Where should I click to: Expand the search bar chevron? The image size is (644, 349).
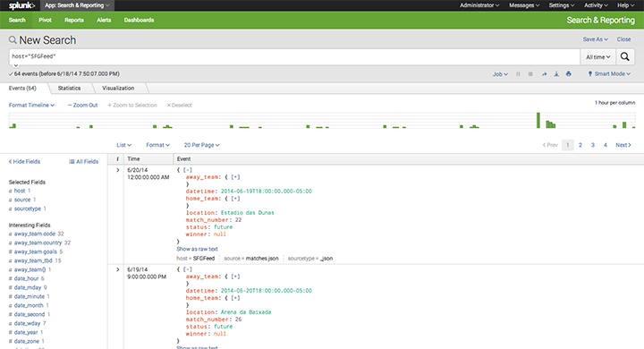(15, 65)
